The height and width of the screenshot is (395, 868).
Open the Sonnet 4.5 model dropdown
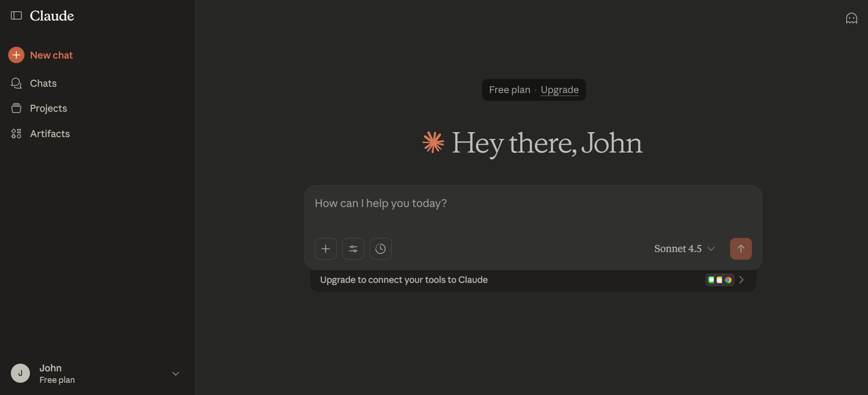pyautogui.click(x=684, y=249)
